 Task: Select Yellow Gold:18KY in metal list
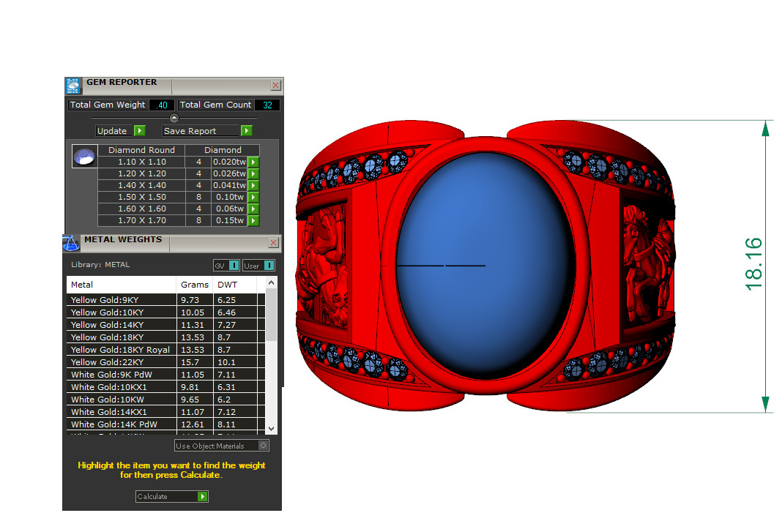[x=122, y=337]
